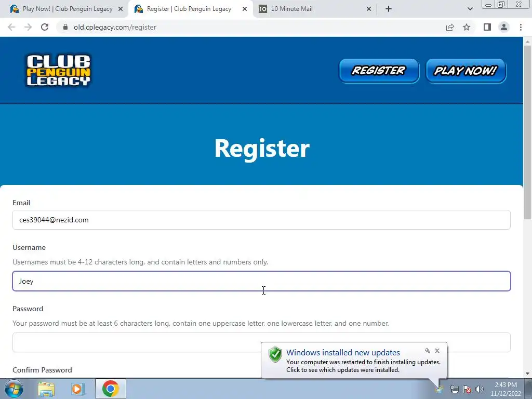Restore down the Chrome window

tap(501, 4)
